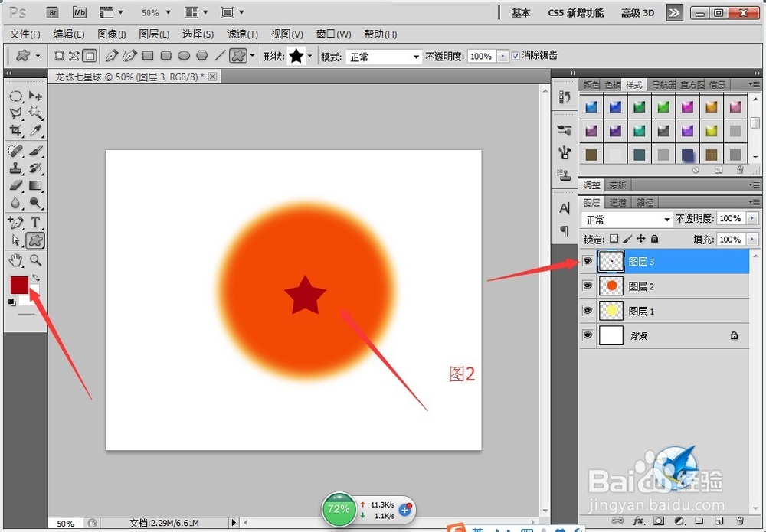Select the Move tool
766x532 pixels.
35,96
